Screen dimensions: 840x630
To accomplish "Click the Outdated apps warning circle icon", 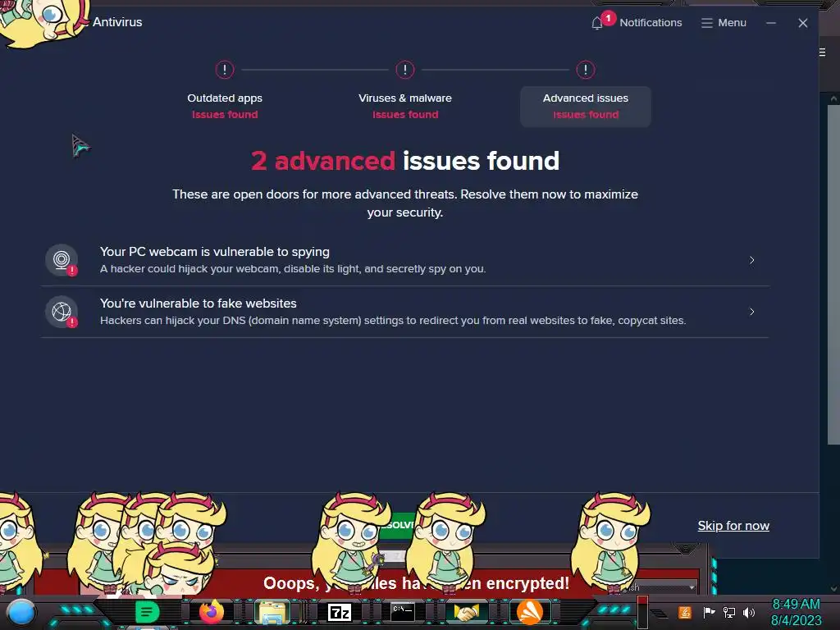I will [225, 70].
